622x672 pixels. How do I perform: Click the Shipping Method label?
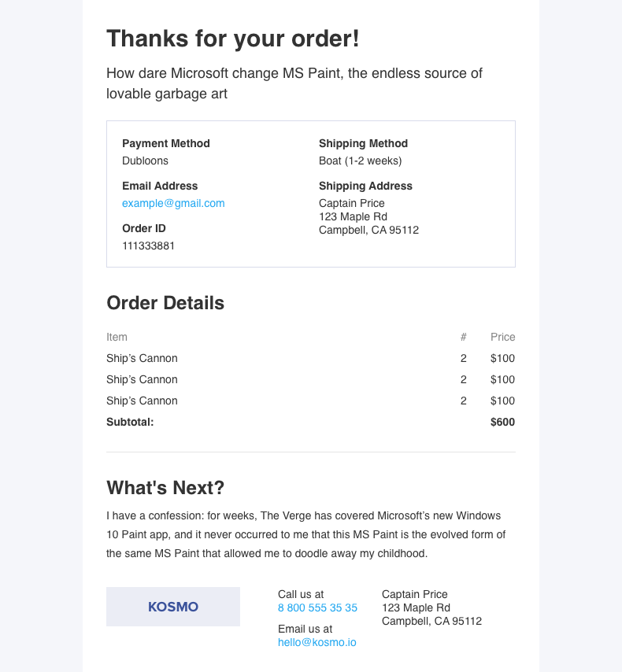(363, 143)
